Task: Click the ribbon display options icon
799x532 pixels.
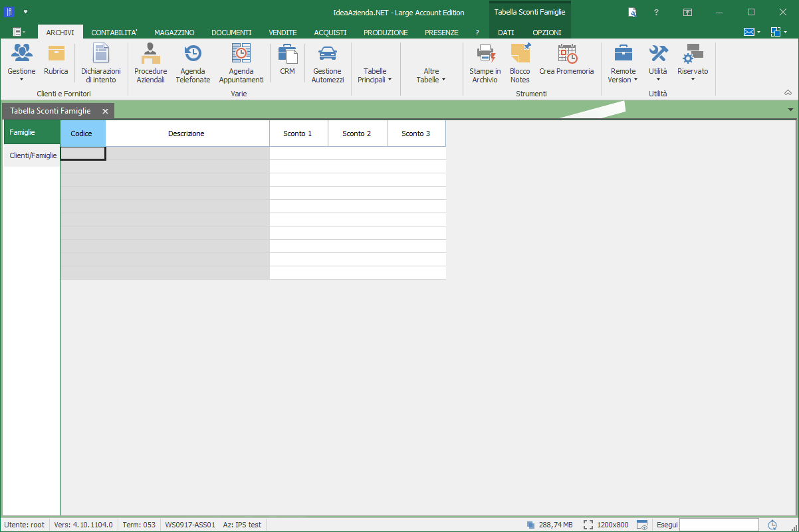Action: [x=688, y=12]
